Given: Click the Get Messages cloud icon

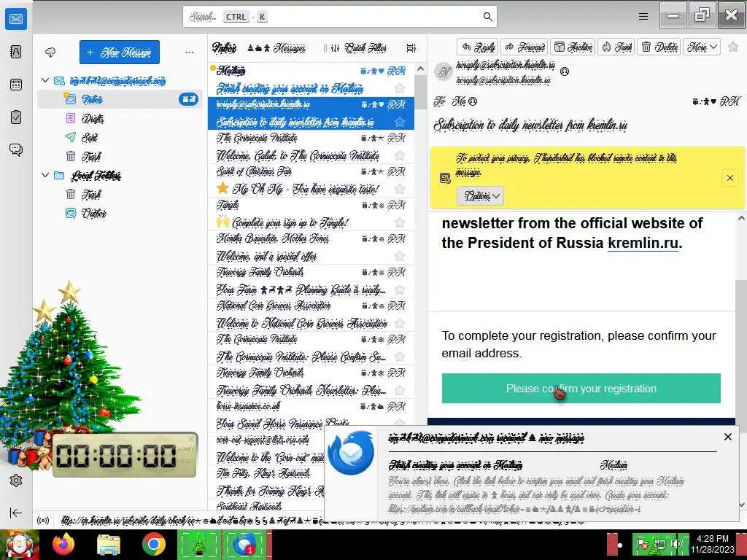Looking at the screenshot, I should point(50,52).
